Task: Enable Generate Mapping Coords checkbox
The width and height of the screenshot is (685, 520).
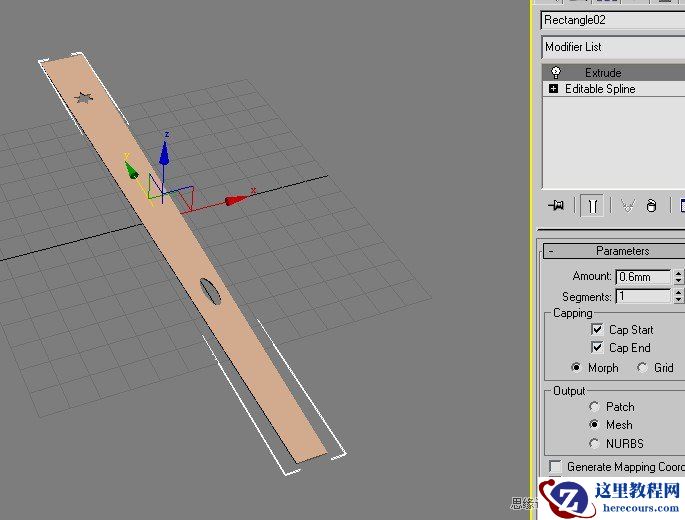Action: (556, 466)
